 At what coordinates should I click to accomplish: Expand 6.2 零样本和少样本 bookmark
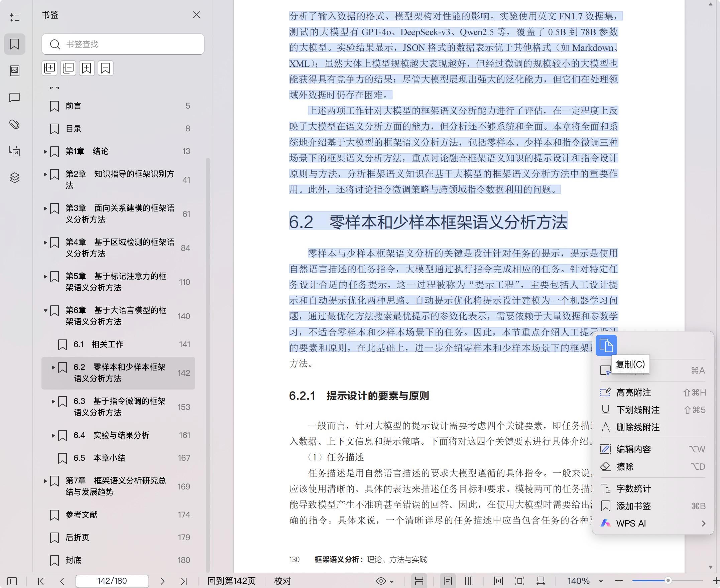click(x=53, y=367)
